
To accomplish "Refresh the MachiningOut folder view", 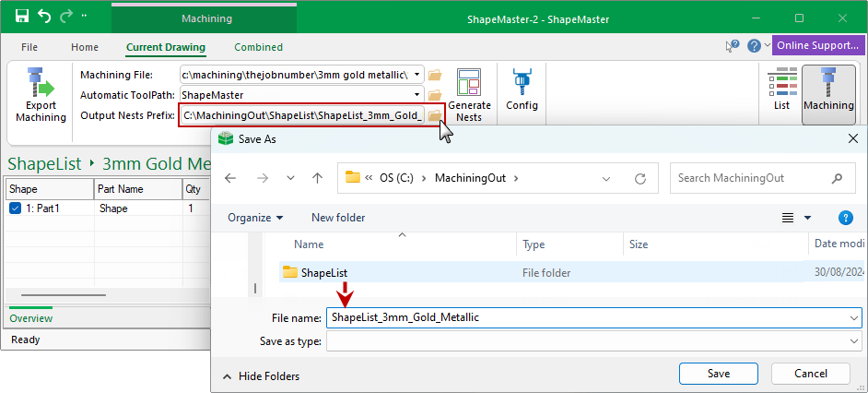I will coord(639,178).
